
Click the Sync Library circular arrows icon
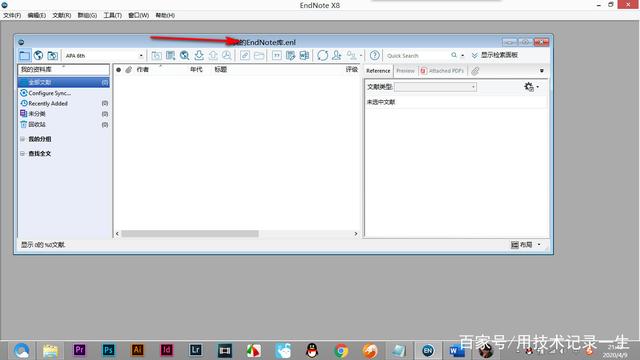point(322,55)
